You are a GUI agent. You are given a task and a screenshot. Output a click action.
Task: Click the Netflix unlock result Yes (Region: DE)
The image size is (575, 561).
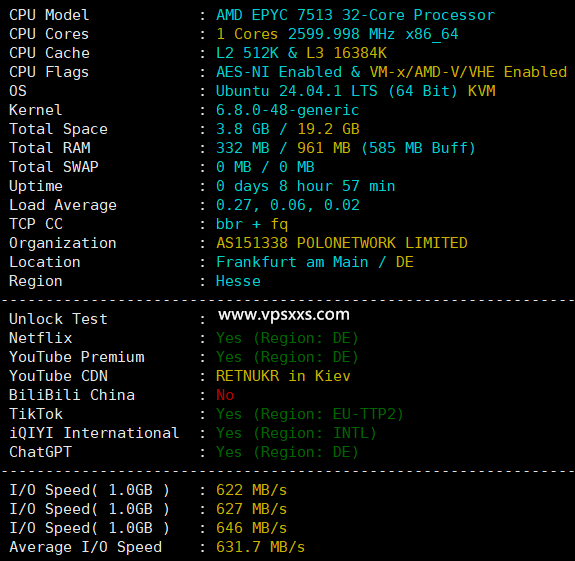pos(287,338)
